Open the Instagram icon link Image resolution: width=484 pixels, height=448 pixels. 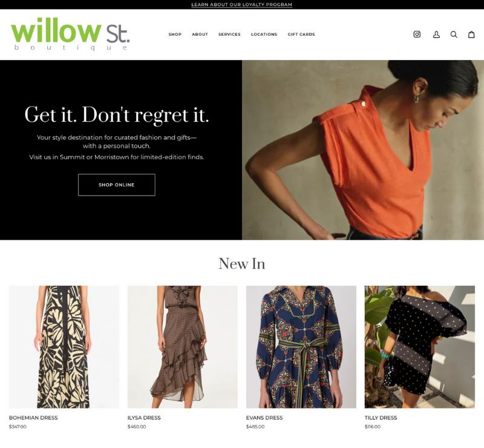417,35
